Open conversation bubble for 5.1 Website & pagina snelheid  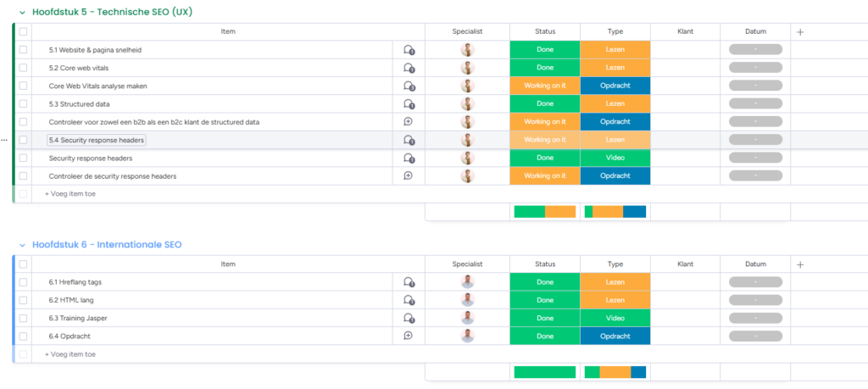tap(409, 50)
